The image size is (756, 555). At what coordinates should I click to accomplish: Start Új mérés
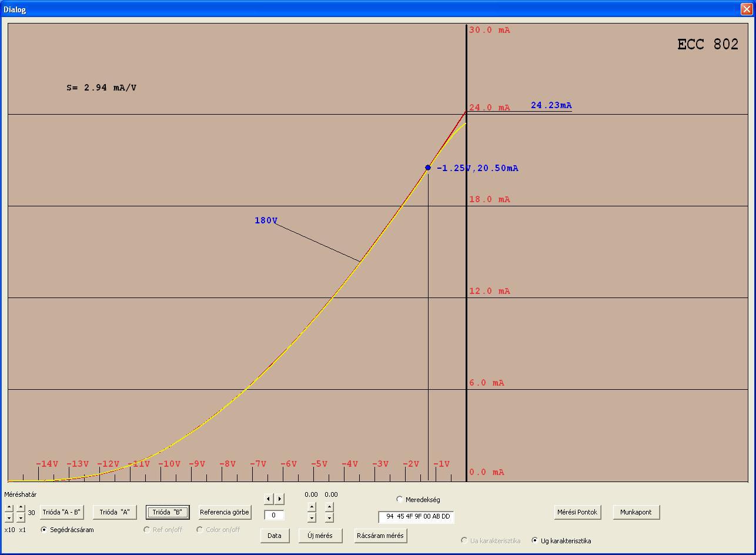coord(320,536)
